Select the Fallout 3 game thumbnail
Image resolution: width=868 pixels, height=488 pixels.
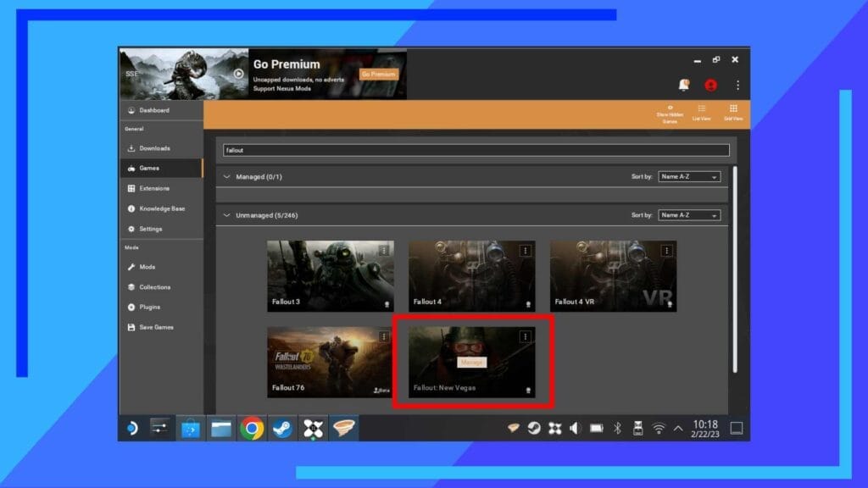(x=331, y=275)
